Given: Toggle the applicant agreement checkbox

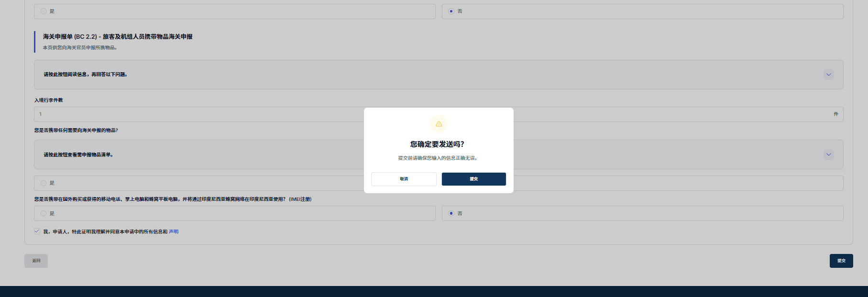Looking at the screenshot, I should point(37,231).
